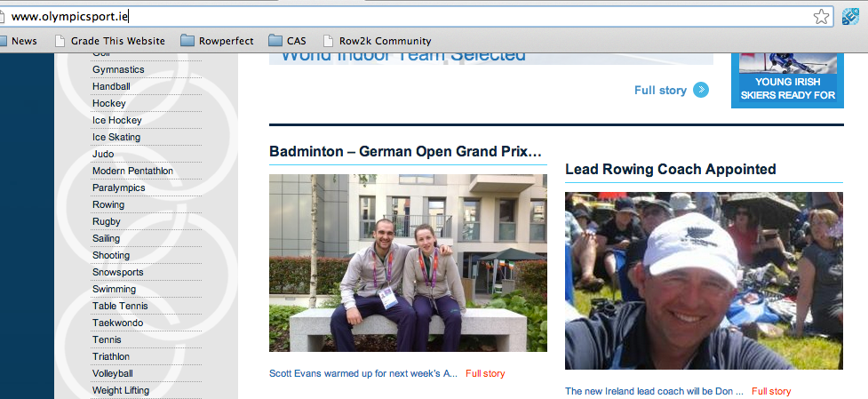Screen dimensions: 868x399
Task: Click the Young Irish Skiers banner
Action: [x=784, y=80]
